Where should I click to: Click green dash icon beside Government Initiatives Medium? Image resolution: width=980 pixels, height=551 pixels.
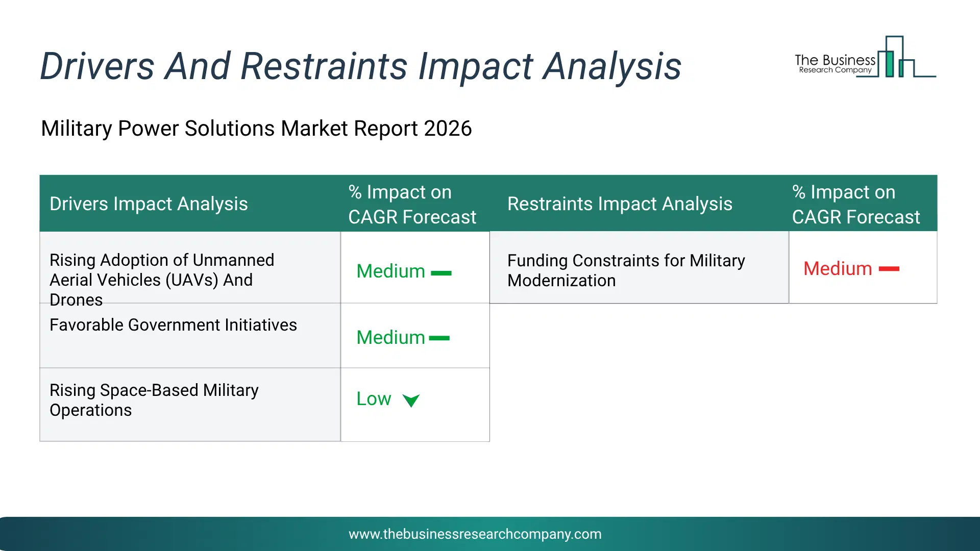439,338
